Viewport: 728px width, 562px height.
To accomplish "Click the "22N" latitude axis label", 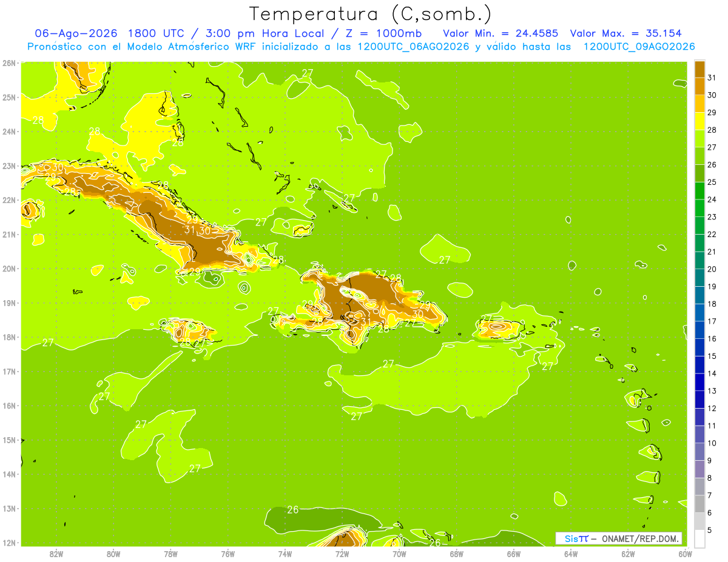I will click(9, 200).
